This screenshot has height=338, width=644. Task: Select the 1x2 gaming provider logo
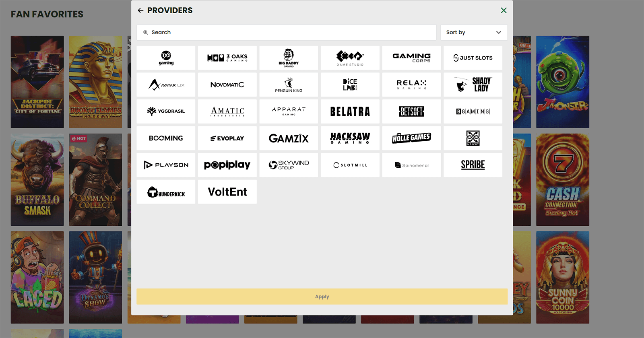[x=166, y=58]
